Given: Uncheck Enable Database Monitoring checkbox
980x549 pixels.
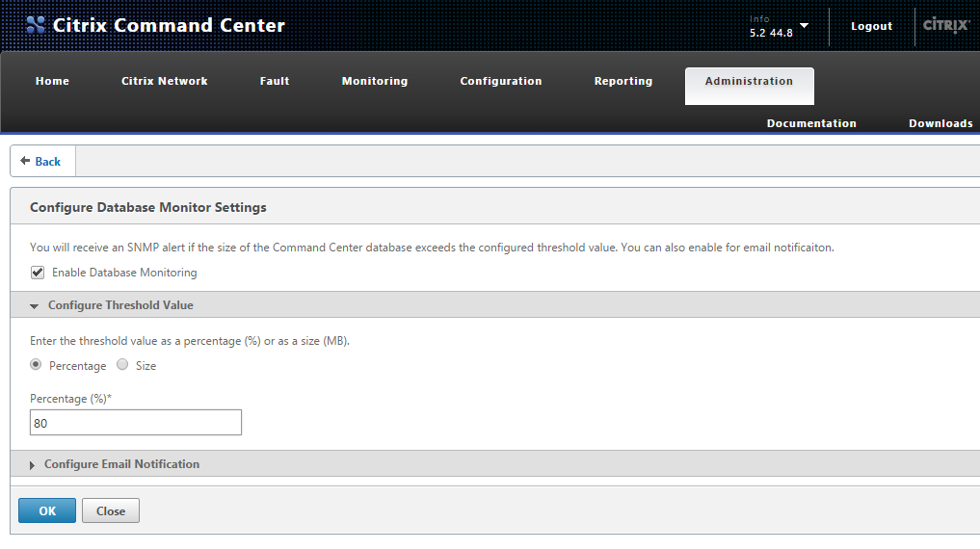Looking at the screenshot, I should coord(38,273).
